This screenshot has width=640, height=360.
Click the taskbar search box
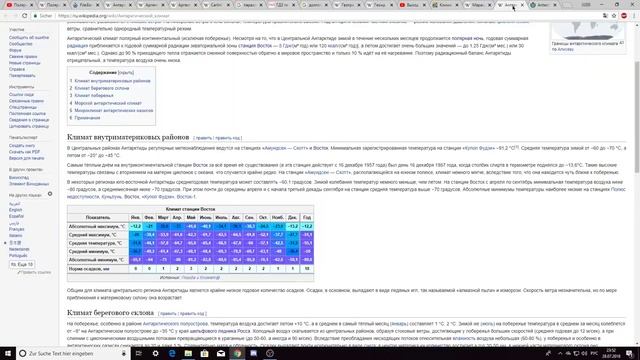pos(73,353)
